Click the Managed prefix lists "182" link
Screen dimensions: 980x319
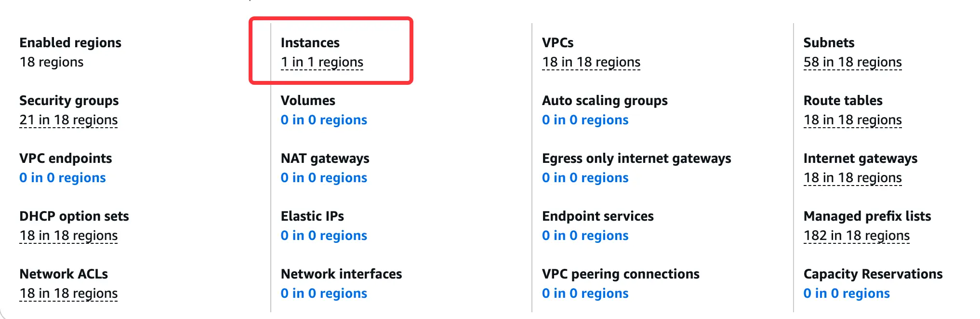[856, 236]
